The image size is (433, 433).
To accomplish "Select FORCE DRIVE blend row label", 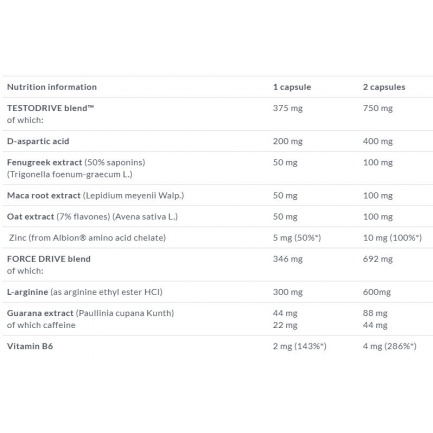I will point(49,259).
